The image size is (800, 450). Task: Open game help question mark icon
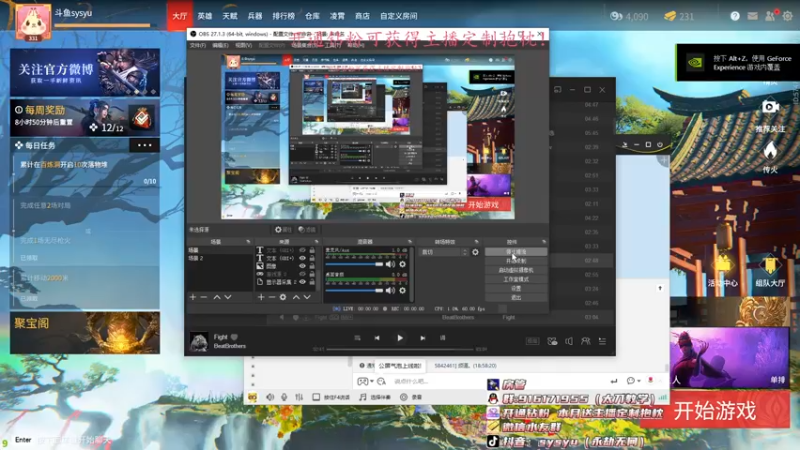(735, 16)
